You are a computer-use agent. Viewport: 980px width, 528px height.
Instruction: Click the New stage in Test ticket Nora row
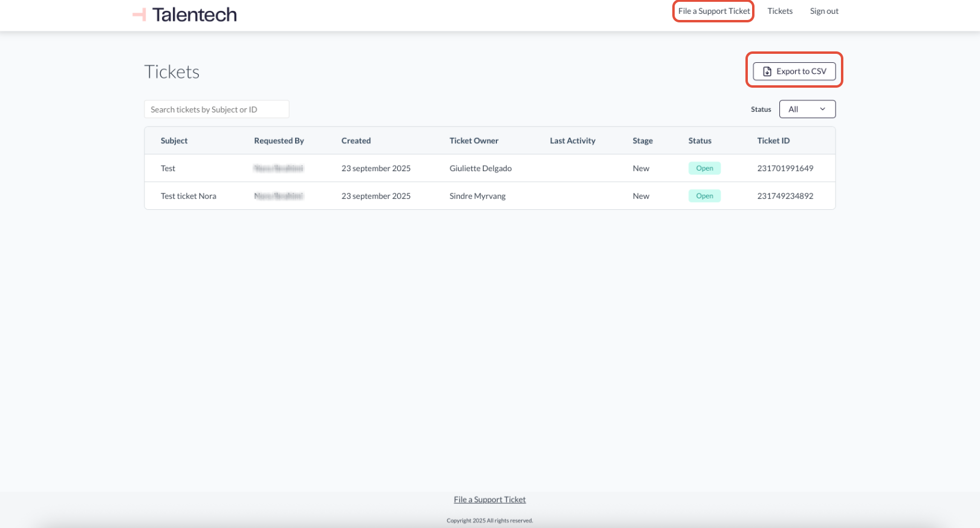coord(641,196)
